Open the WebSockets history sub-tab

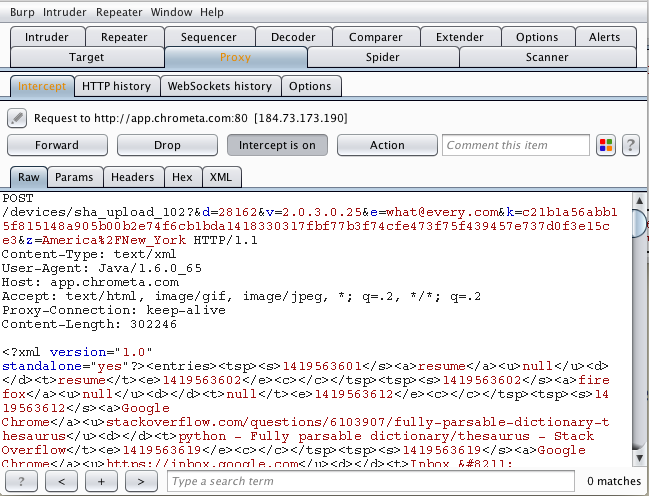tap(220, 86)
